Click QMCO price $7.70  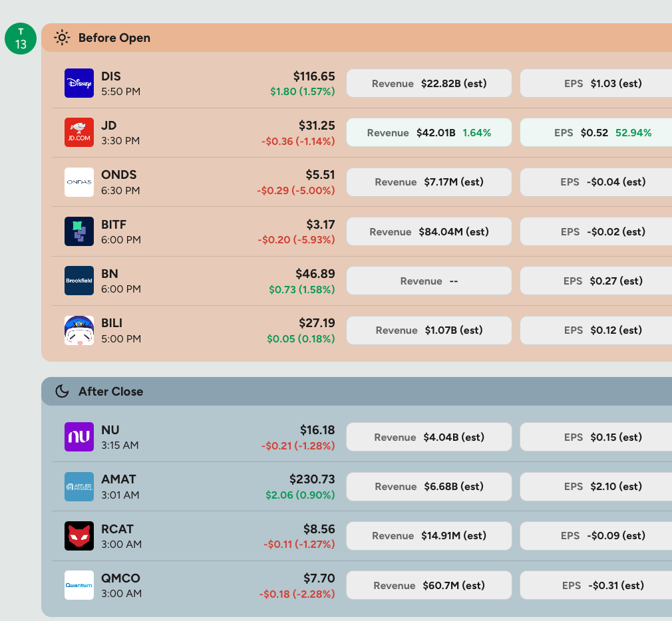(x=319, y=578)
